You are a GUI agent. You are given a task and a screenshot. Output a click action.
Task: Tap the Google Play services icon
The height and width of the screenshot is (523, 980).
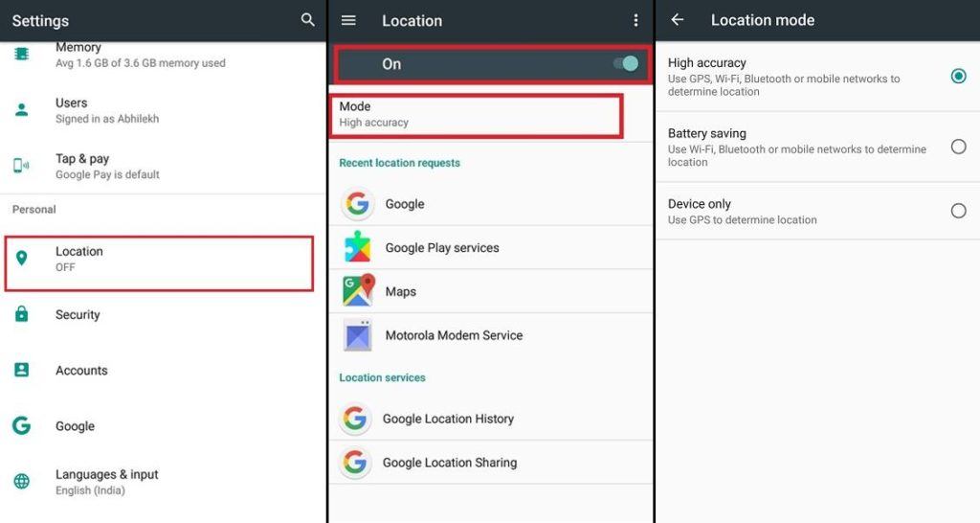(358, 247)
